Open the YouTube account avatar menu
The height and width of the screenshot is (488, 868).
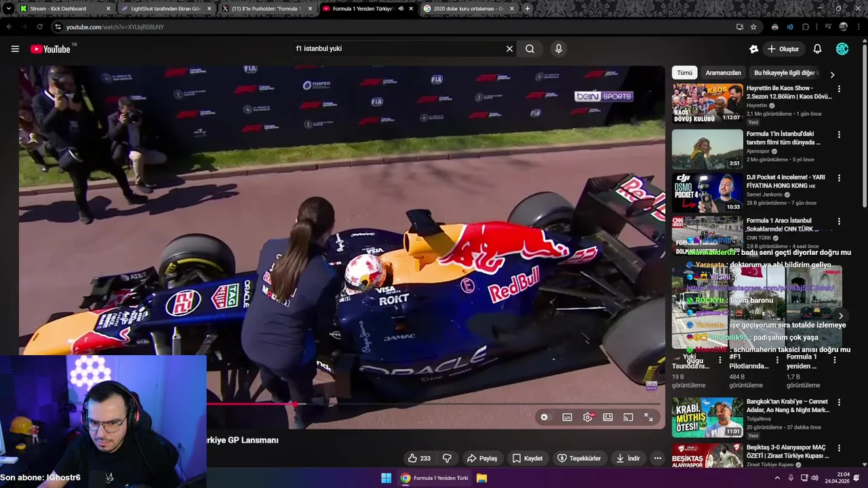coord(842,49)
